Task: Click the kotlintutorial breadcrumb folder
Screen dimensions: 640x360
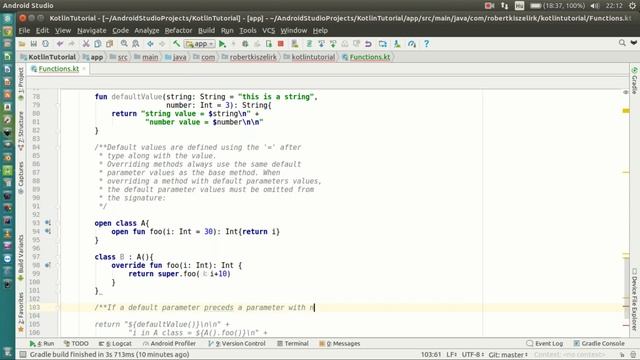Action: 310,57
